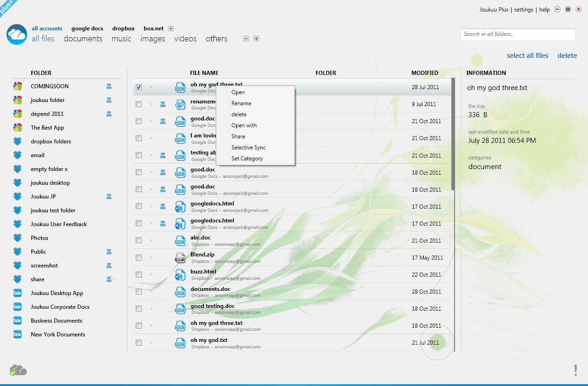This screenshot has height=386, width=588.
Task: Click shared people icon on 18 Oct good.doc row dated 18 Oct first
Action: click(x=162, y=173)
